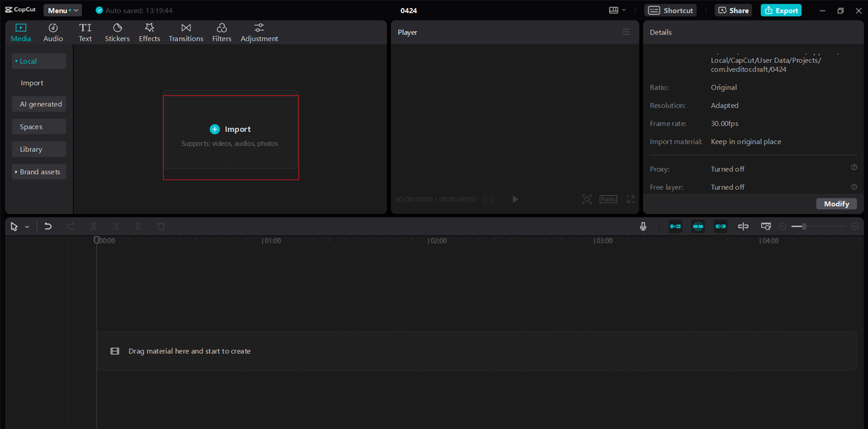Click the CapCut logo

[x=20, y=10]
